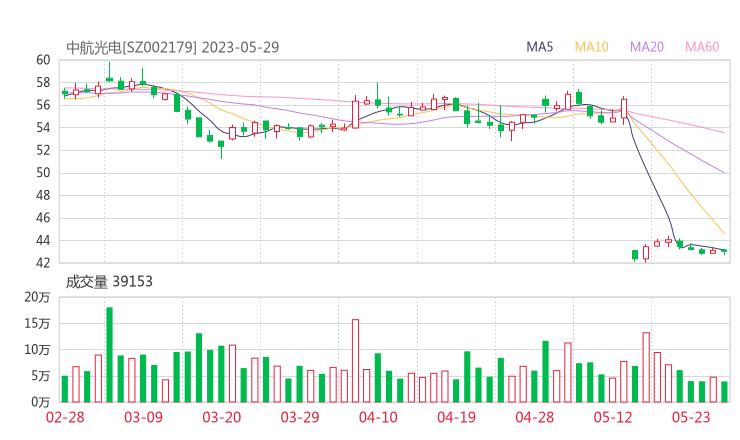
Task: Click the 03-09 date axis label
Action: click(143, 417)
